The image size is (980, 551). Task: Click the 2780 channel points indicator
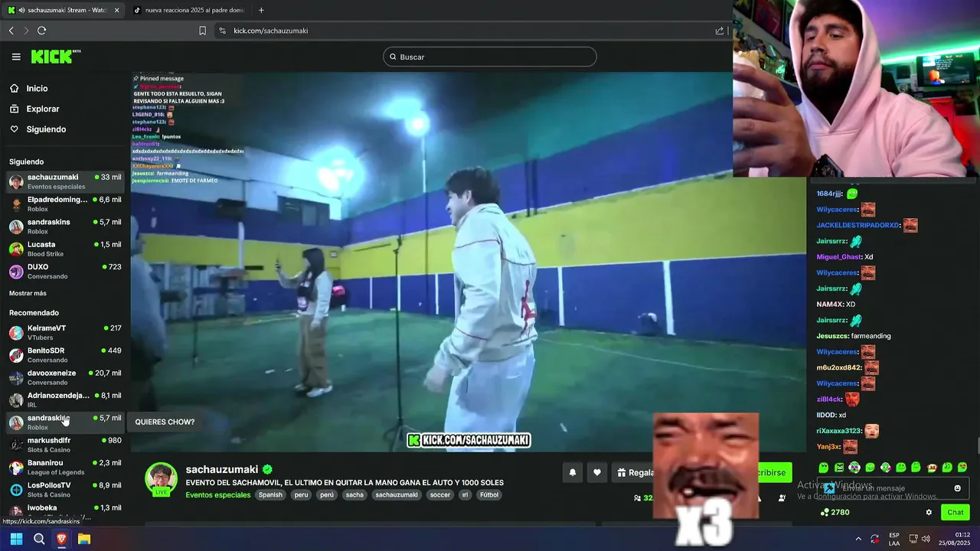point(835,513)
